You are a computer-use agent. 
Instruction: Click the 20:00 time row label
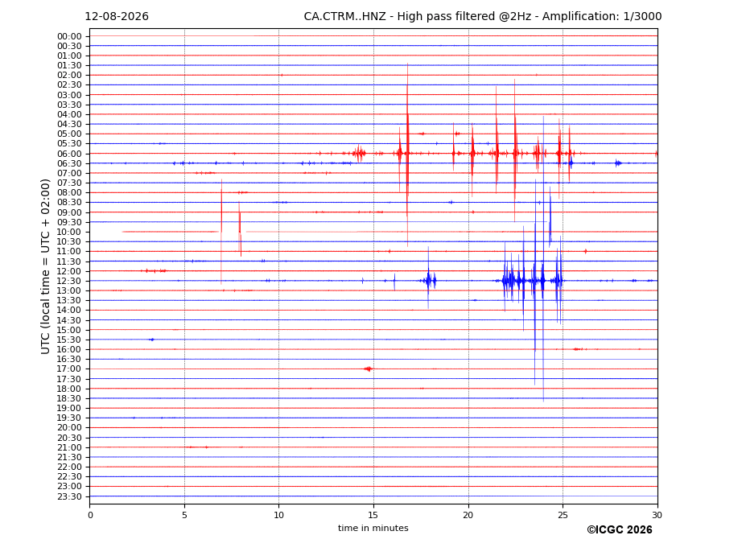click(x=69, y=428)
